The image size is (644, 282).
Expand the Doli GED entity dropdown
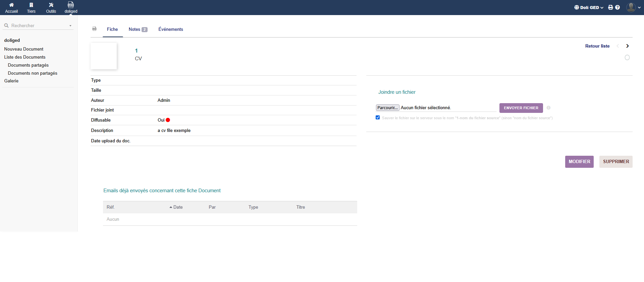pyautogui.click(x=589, y=7)
